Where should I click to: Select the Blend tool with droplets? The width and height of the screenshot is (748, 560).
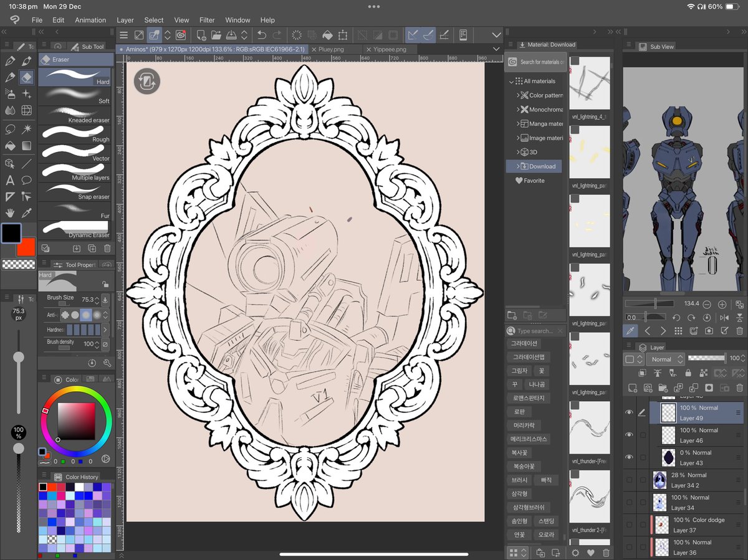point(10,110)
